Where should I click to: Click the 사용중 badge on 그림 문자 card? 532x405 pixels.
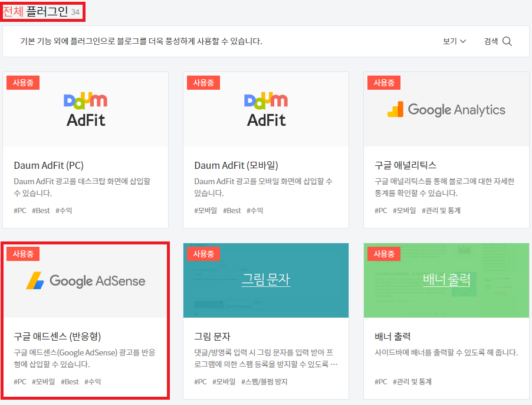[203, 254]
